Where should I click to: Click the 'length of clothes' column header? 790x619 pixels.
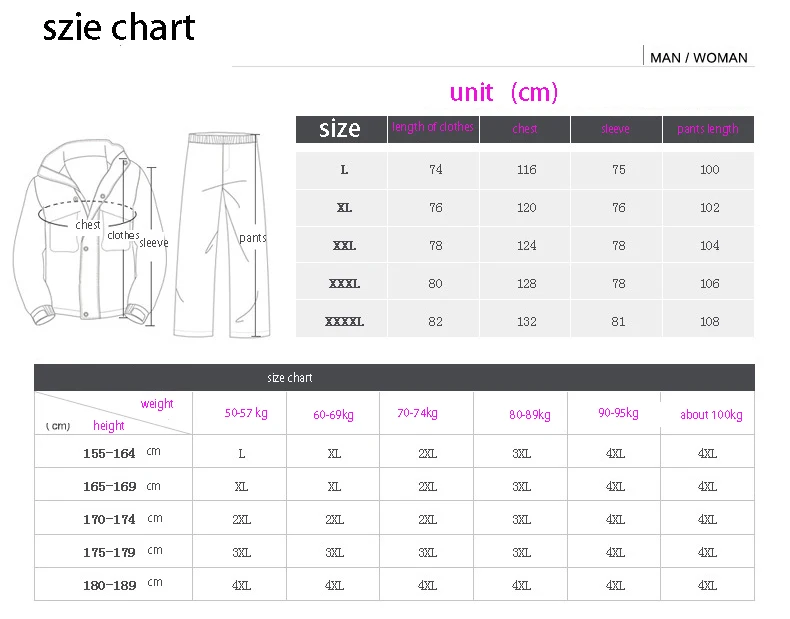[433, 127]
